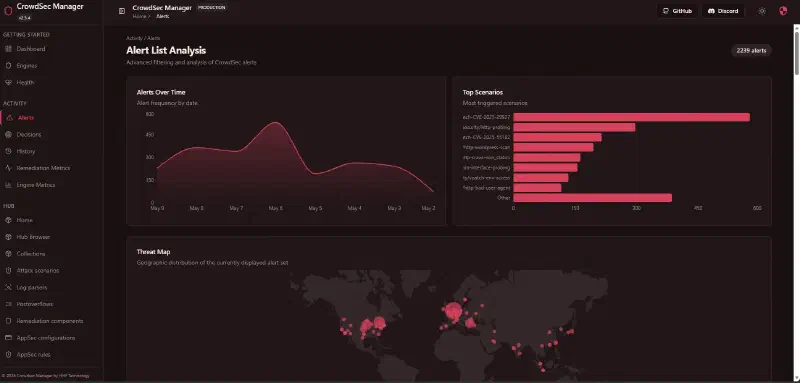Click the 'Activity / Alerts' breadcrumb text

(x=143, y=38)
